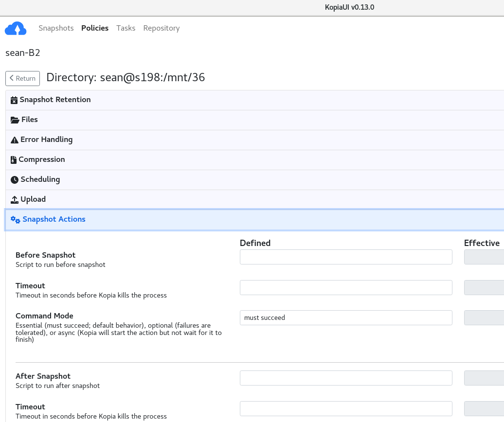Go to the Tasks tab

coord(126,28)
